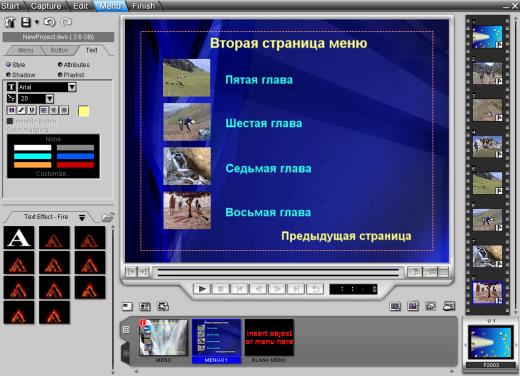The width and height of the screenshot is (520, 376).
Task: Click the yellow text color swatch
Action: click(x=83, y=111)
